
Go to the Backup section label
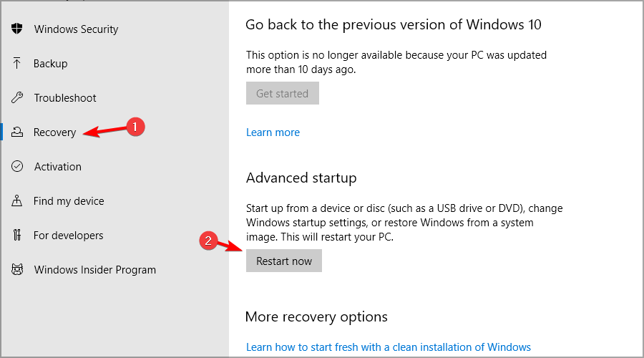50,64
